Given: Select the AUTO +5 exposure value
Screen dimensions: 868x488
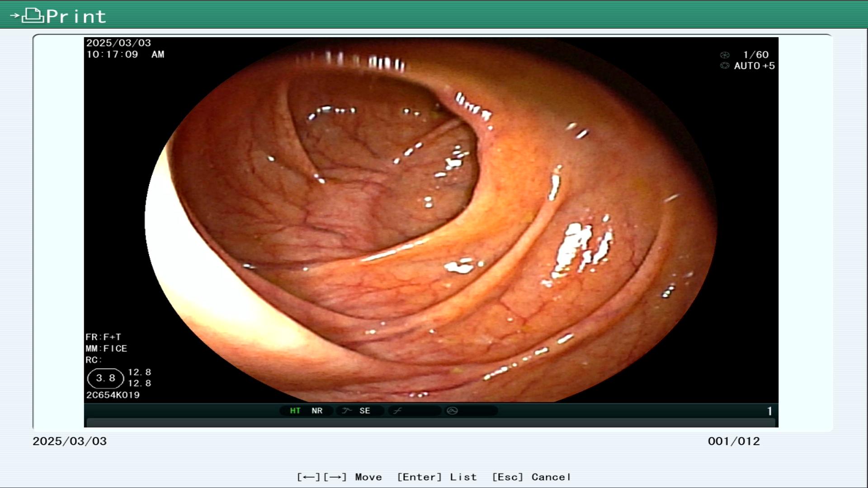Looking at the screenshot, I should click(754, 66).
